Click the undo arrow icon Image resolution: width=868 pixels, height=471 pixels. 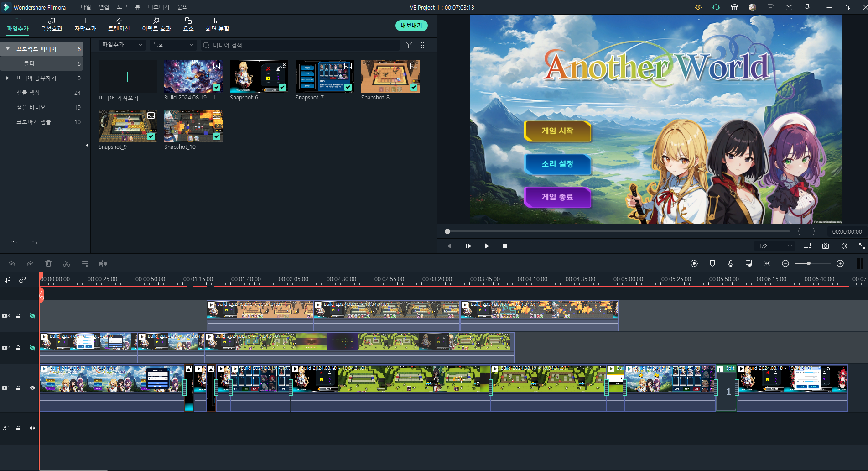point(12,263)
